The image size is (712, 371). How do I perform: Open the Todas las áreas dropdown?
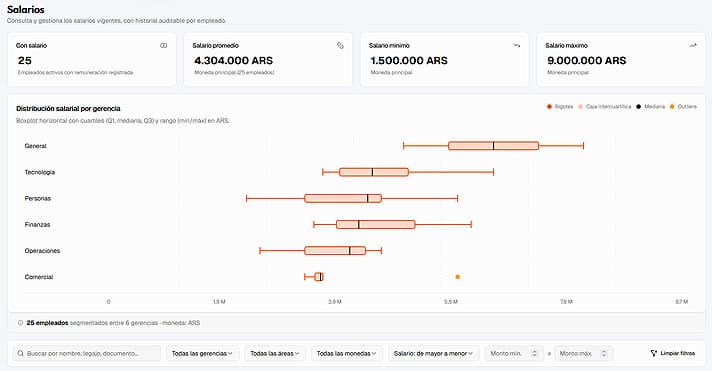coord(275,353)
